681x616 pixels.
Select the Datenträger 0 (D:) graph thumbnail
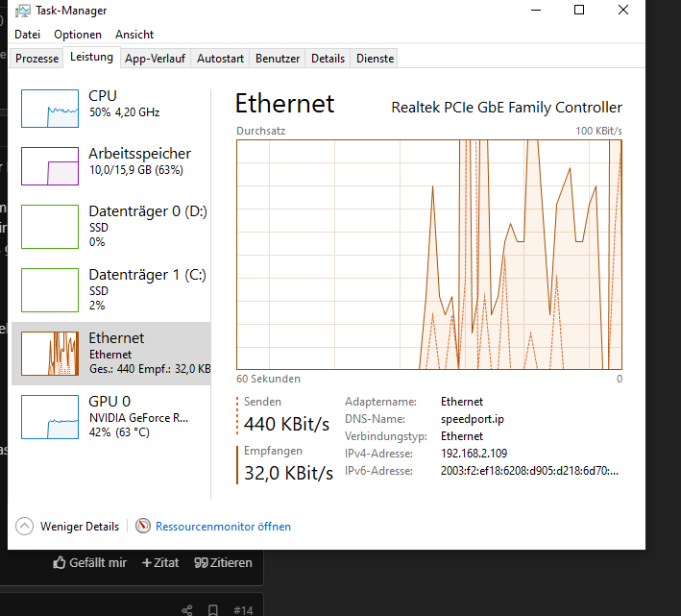(50, 227)
